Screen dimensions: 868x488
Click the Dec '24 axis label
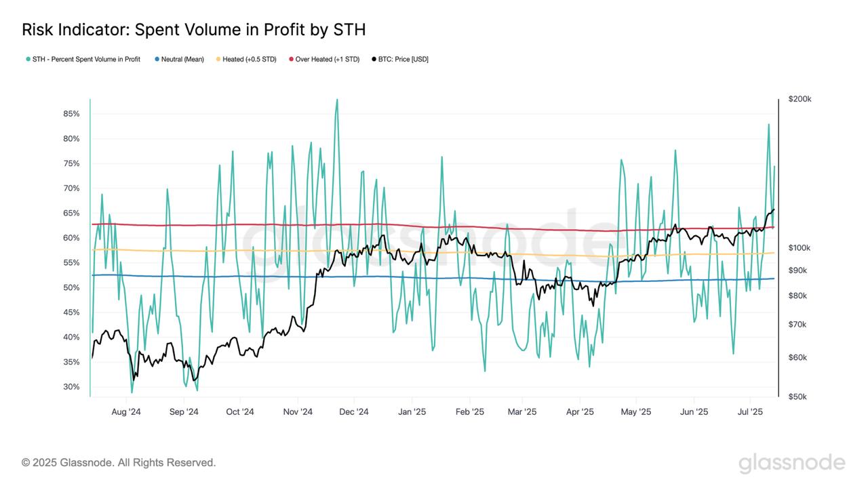coord(353,411)
